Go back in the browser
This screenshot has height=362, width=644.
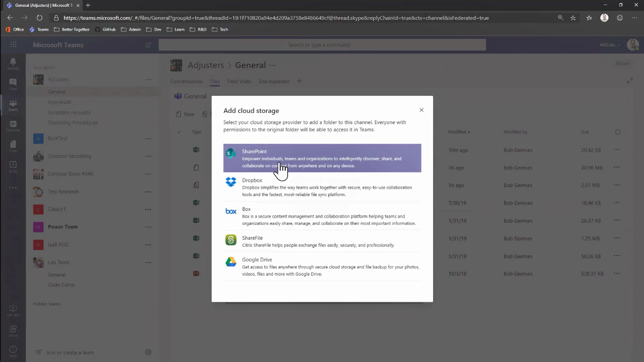point(10,18)
